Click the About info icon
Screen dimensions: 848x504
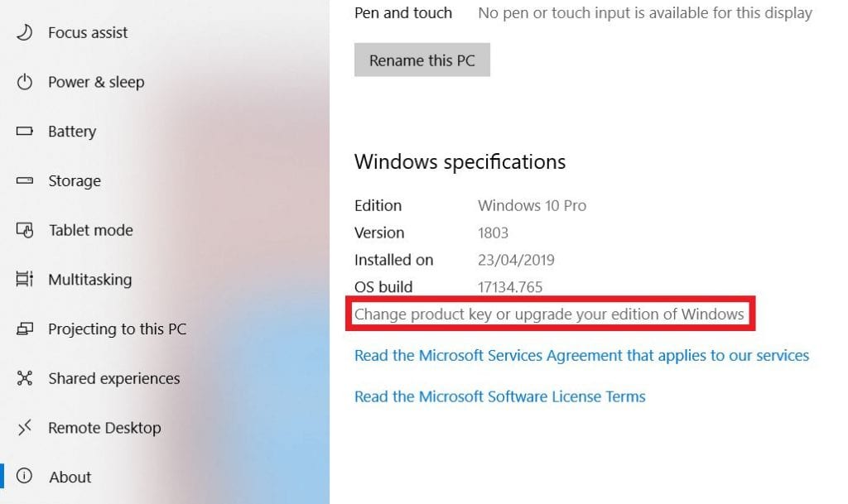[25, 477]
